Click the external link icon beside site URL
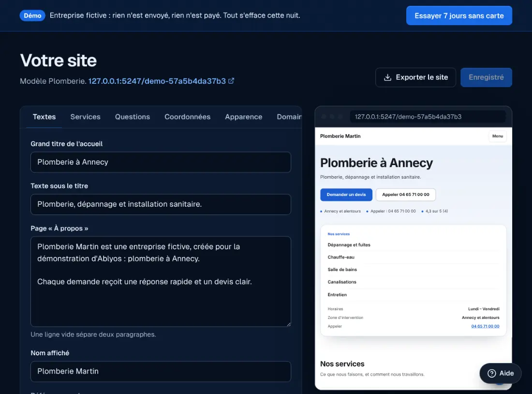 pyautogui.click(x=231, y=81)
